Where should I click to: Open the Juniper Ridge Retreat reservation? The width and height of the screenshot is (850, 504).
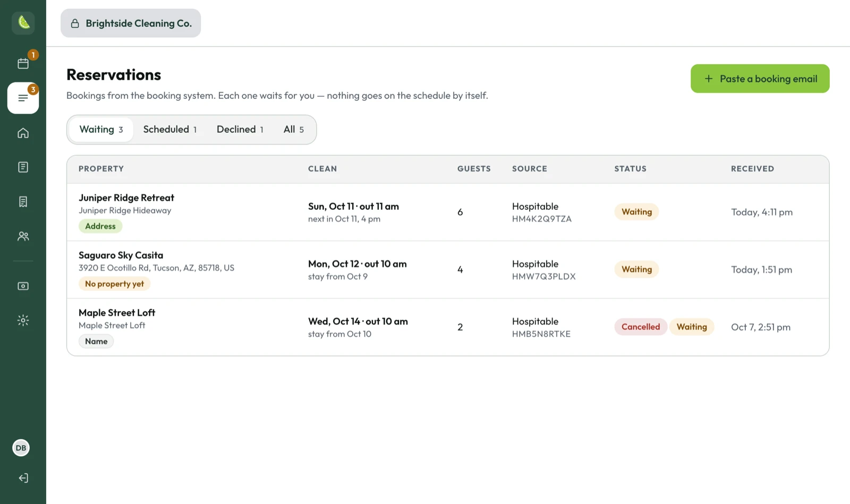coord(448,212)
